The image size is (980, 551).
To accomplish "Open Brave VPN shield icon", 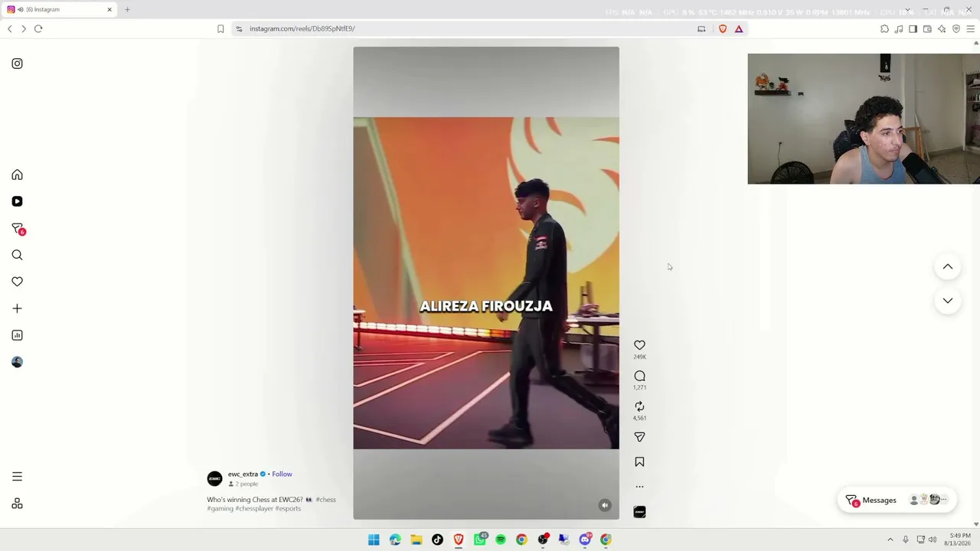I will 956,28.
